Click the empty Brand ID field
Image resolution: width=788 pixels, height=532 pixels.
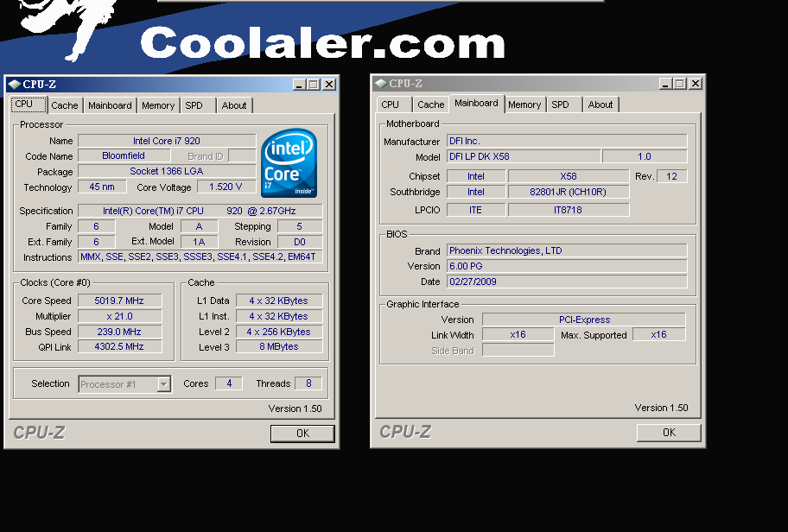pyautogui.click(x=242, y=155)
